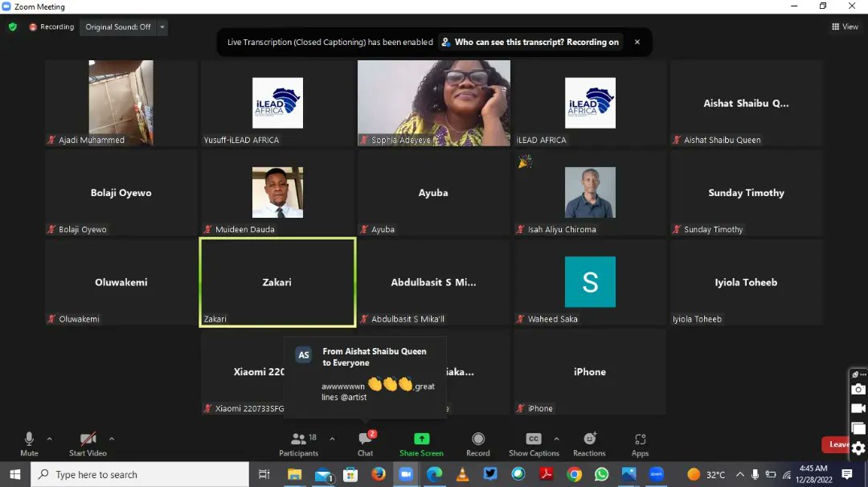The width and height of the screenshot is (868, 487).
Task: Open File Explorer from the taskbar
Action: coord(294,474)
